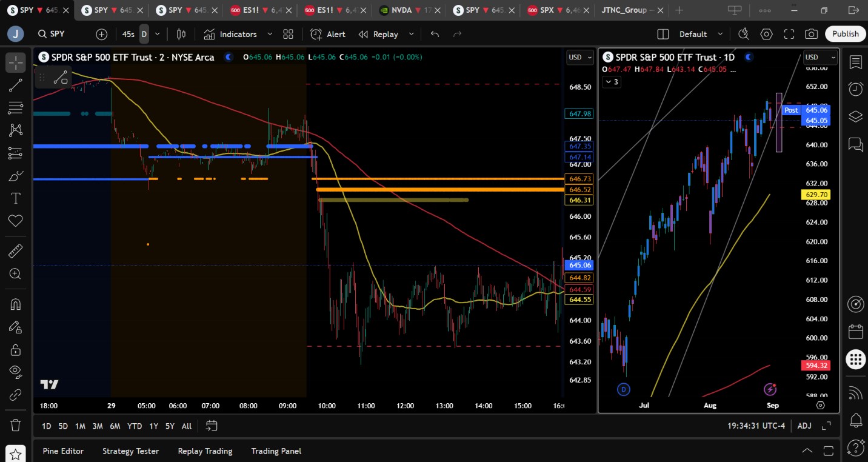This screenshot has height=462, width=868.
Task: Open the Replay Trading tab
Action: pos(205,451)
